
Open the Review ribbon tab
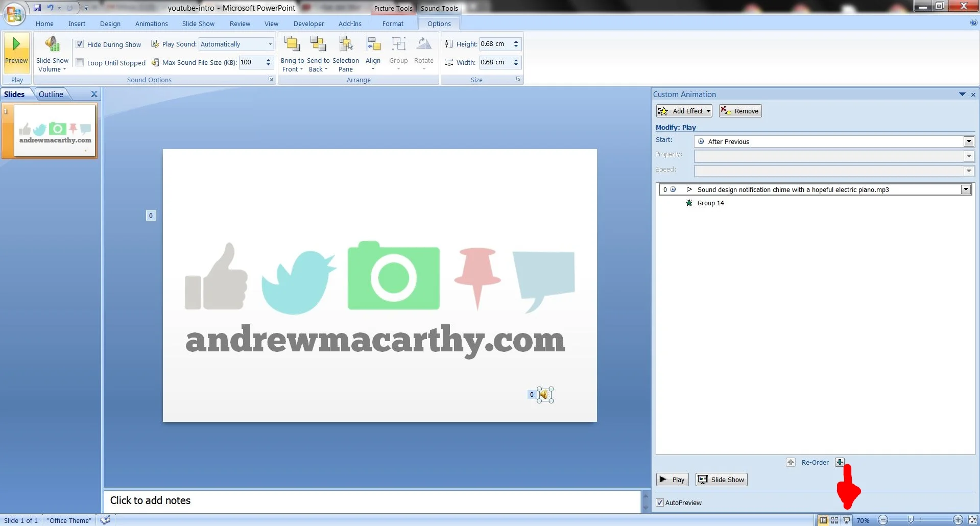[240, 23]
